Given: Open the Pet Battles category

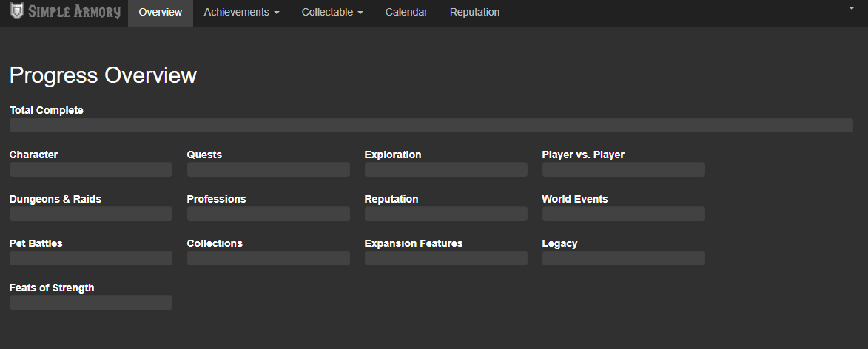Looking at the screenshot, I should click(x=36, y=243).
